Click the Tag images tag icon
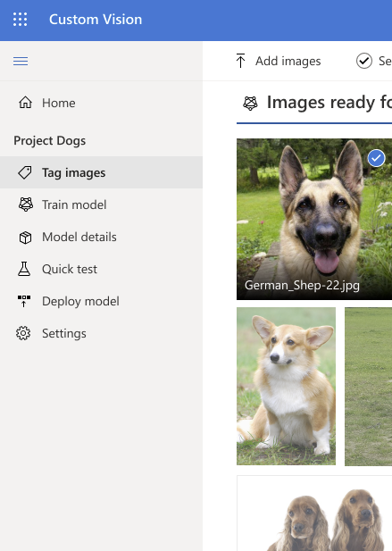This screenshot has width=392, height=551. [25, 172]
